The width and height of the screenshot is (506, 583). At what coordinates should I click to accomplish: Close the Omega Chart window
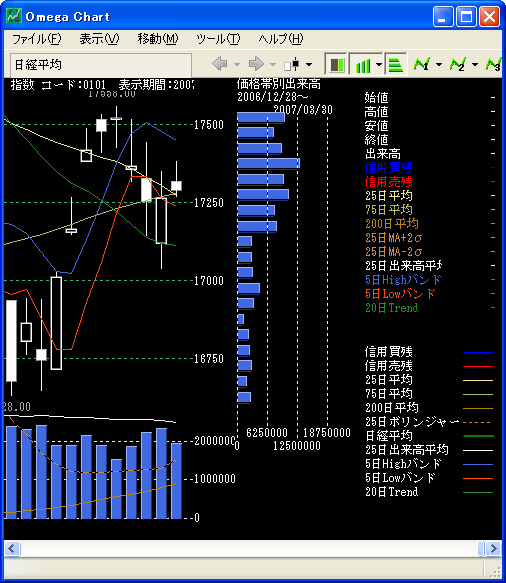489,17
